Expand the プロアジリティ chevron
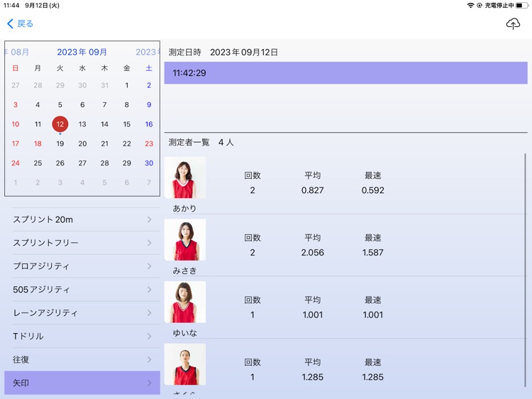The height and width of the screenshot is (399, 532). pos(149,266)
